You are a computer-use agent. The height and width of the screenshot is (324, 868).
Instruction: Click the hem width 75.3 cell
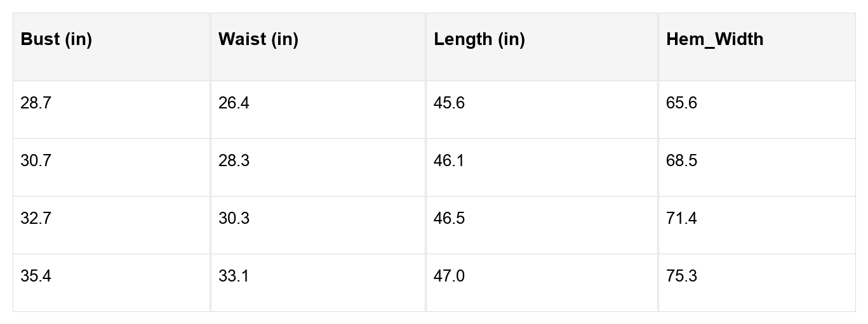point(681,276)
